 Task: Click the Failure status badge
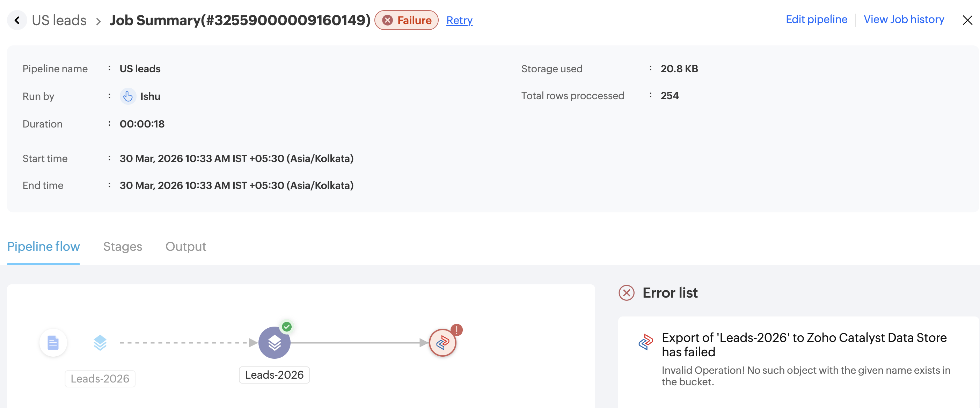click(x=406, y=20)
